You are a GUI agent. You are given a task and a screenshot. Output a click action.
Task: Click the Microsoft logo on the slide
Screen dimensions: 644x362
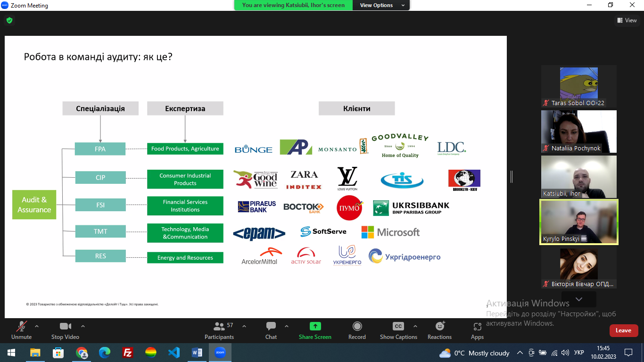coord(390,232)
